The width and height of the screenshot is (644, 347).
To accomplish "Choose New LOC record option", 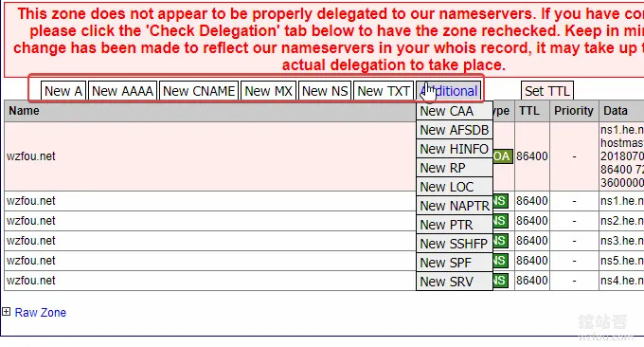I will tap(455, 187).
